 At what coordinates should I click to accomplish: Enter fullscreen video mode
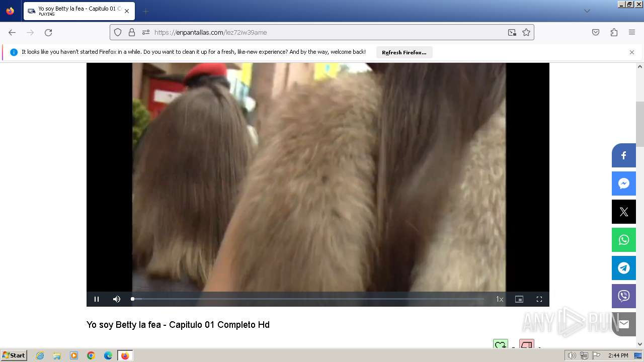539,299
